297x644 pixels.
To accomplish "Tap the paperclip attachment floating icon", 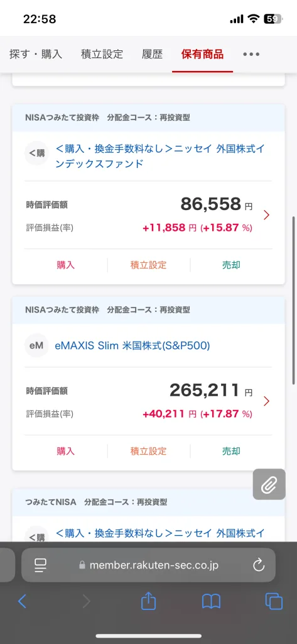I will coord(269,484).
